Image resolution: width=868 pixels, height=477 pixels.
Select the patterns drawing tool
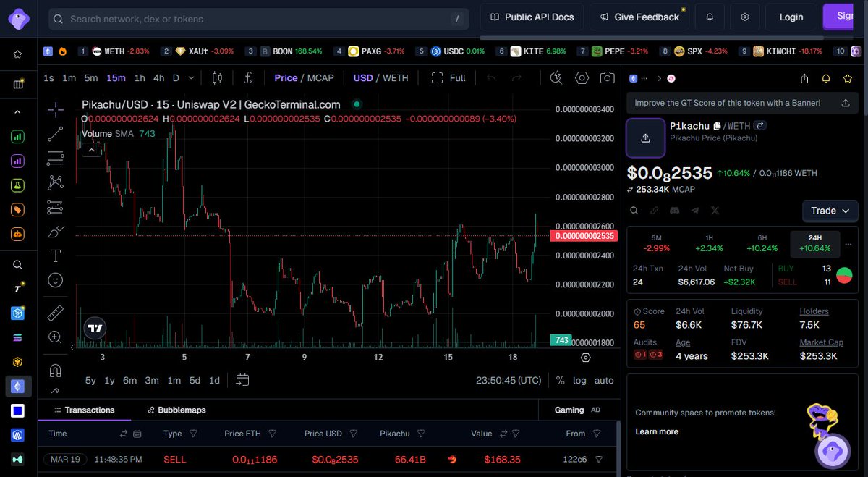coord(56,182)
